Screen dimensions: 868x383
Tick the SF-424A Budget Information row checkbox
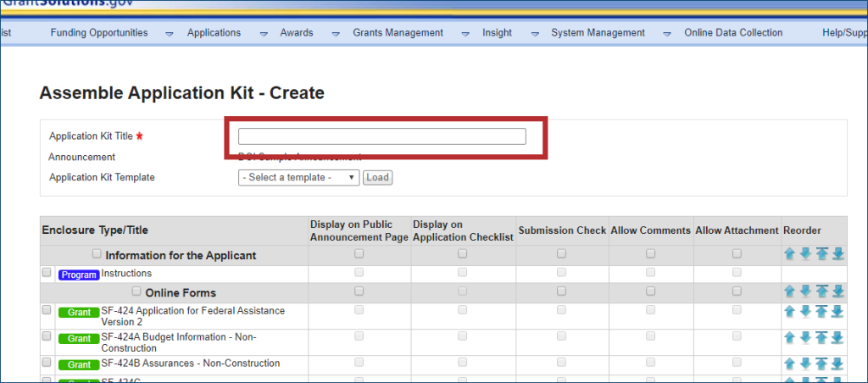click(47, 336)
